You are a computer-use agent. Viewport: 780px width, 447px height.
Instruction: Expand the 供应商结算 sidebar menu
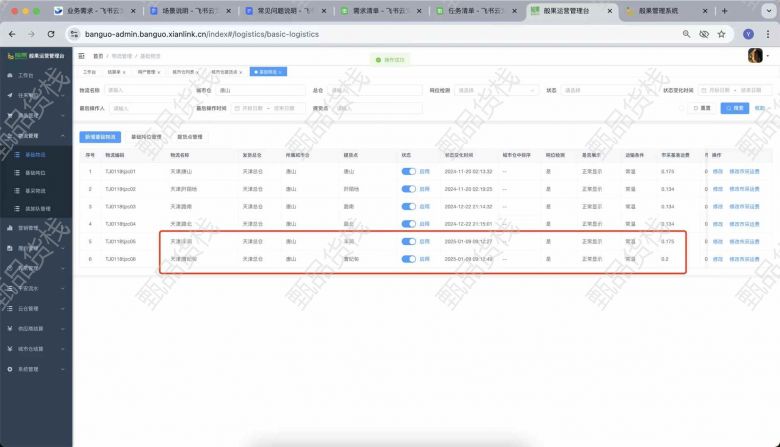coord(35,328)
